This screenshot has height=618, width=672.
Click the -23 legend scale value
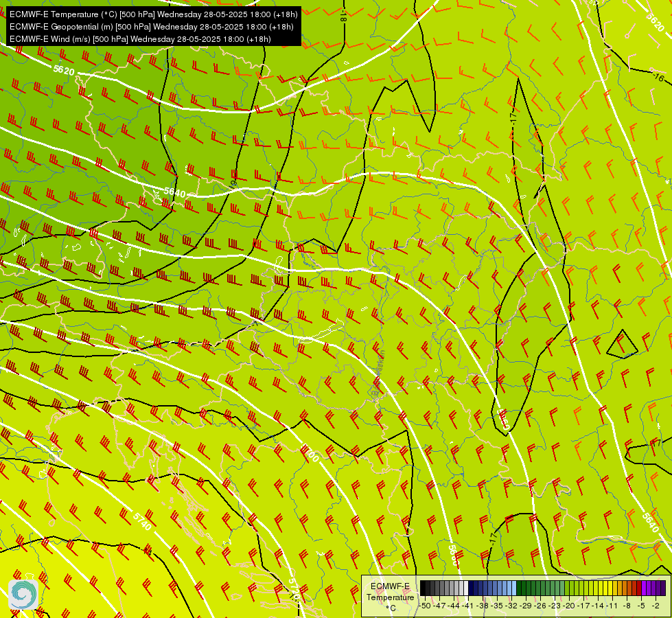[x=555, y=606]
